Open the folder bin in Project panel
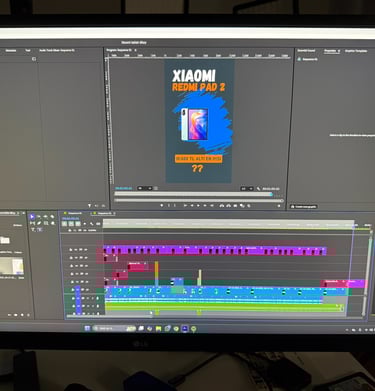This screenshot has height=391, width=375. pyautogui.click(x=5, y=240)
